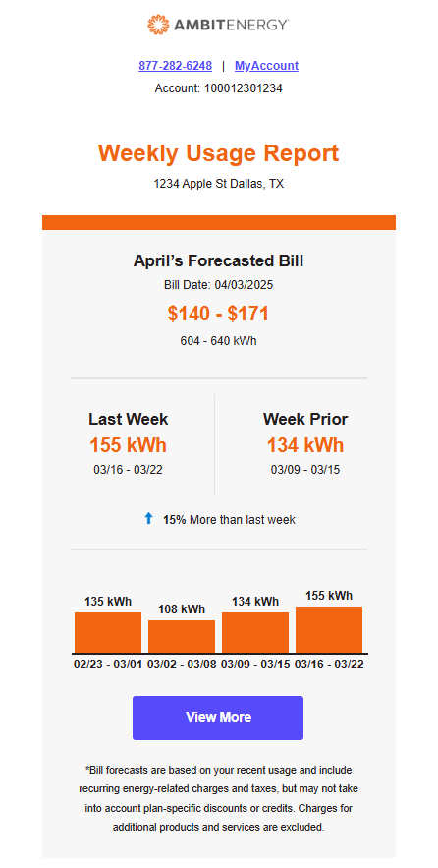Click the Last Week 155 kWh value

click(x=129, y=445)
